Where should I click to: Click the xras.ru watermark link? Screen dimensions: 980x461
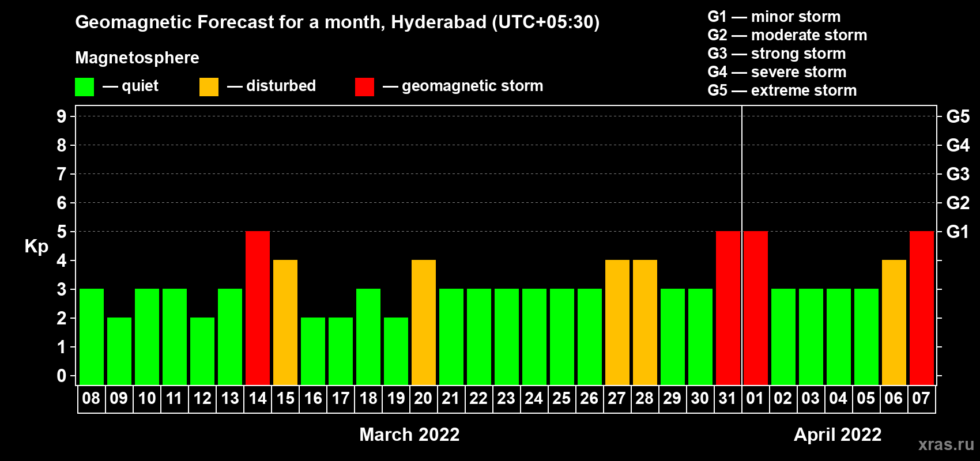pyautogui.click(x=946, y=444)
